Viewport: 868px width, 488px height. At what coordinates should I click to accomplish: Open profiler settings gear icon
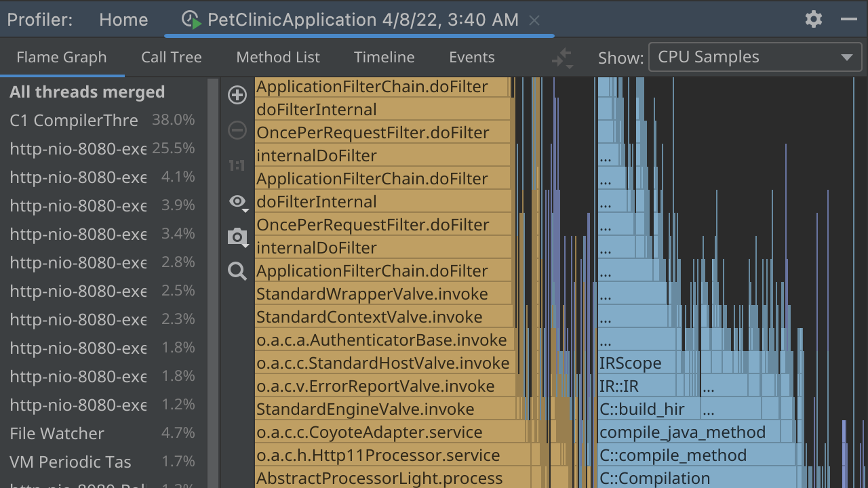(814, 19)
